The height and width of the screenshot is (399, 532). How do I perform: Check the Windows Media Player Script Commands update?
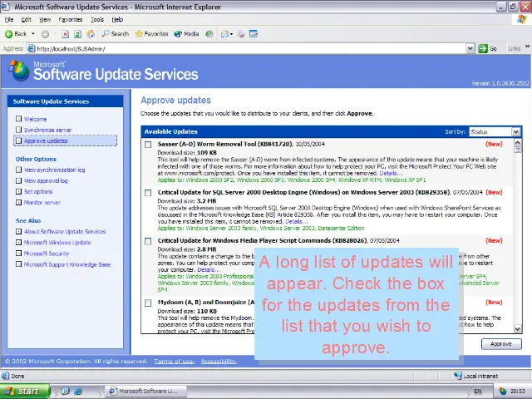[148, 241]
